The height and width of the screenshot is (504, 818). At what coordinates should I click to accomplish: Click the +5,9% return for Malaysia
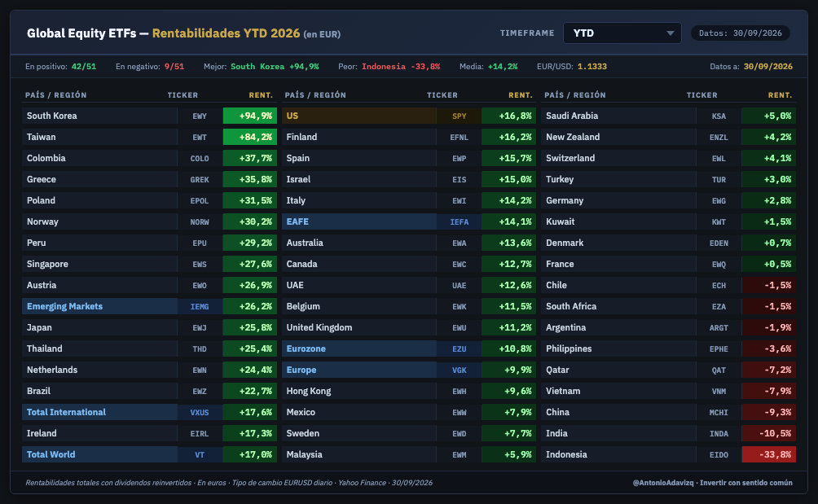point(509,454)
